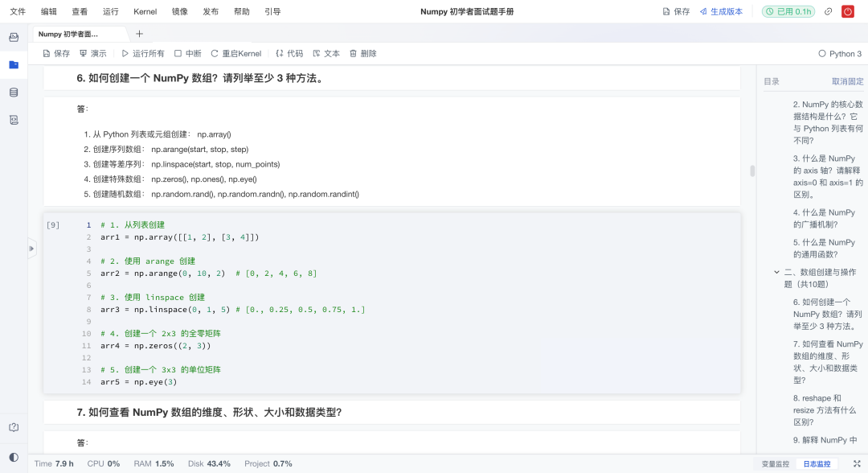Run all cells with 运行所有
The height and width of the screenshot is (473, 868).
click(x=143, y=53)
